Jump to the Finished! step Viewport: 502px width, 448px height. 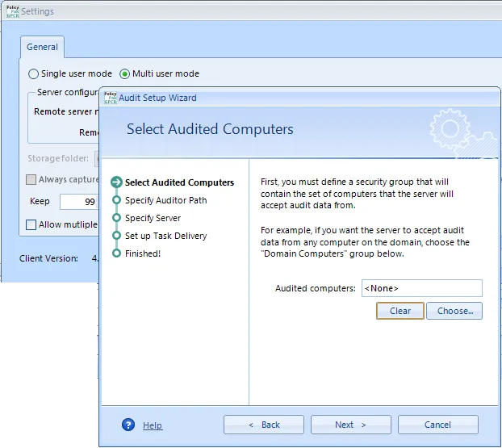pos(143,253)
